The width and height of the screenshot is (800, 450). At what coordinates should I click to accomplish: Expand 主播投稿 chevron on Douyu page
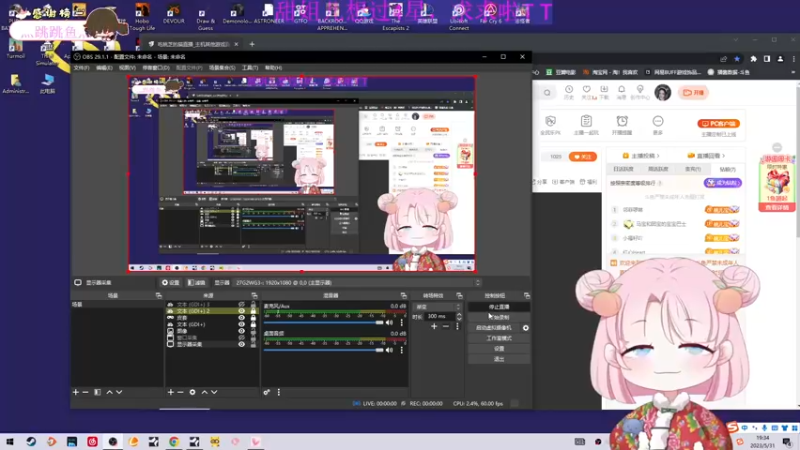click(x=658, y=156)
